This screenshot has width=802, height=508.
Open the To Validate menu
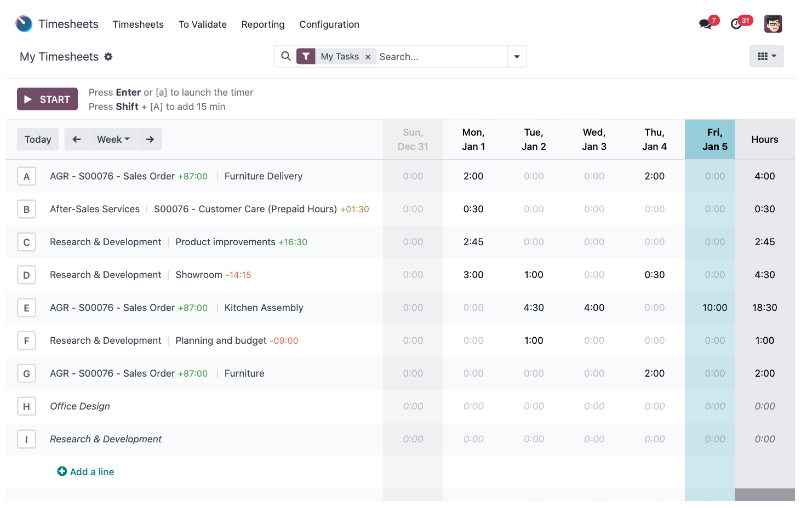coord(202,25)
